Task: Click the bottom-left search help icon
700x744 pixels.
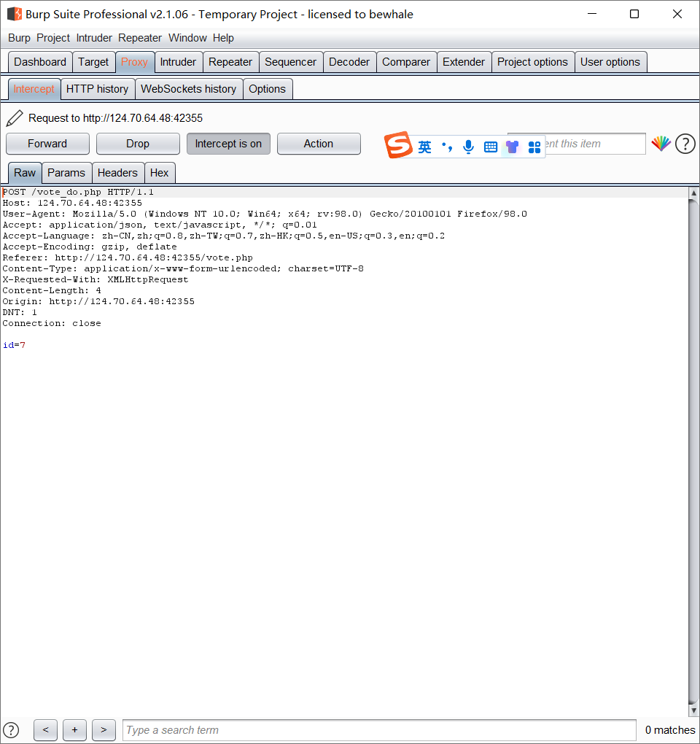Action: click(x=11, y=729)
